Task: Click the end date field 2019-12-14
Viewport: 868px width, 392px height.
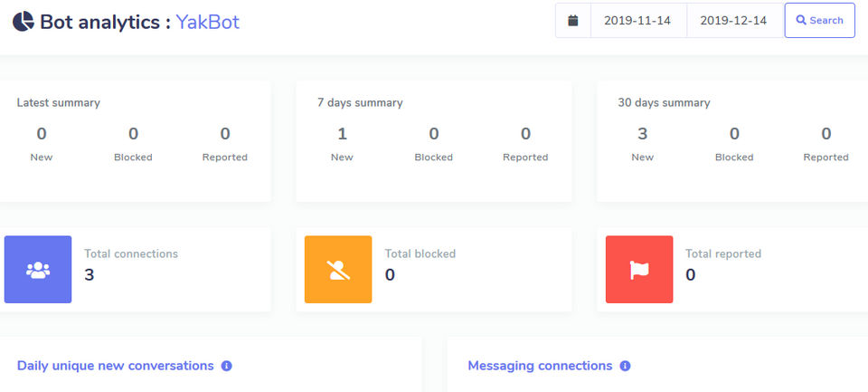Action: [x=733, y=20]
